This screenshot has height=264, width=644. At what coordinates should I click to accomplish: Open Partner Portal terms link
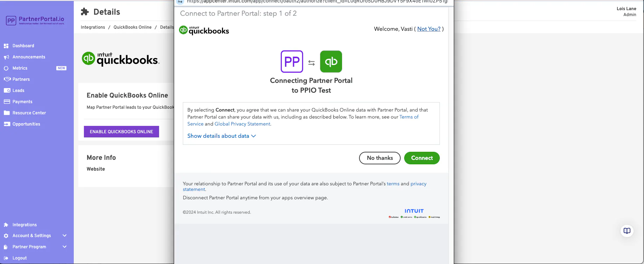(393, 184)
